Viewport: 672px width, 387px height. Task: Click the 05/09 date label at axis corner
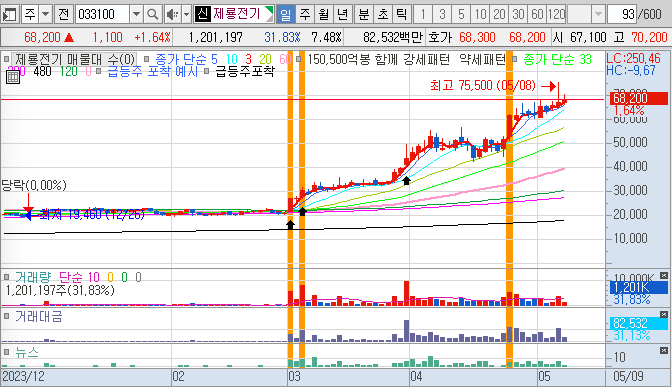(628, 377)
